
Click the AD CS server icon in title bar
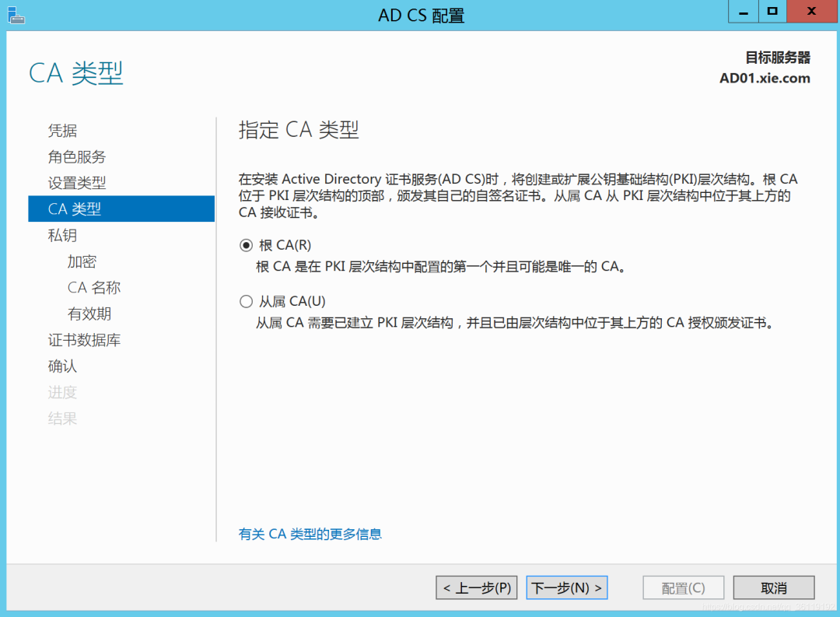tap(15, 14)
